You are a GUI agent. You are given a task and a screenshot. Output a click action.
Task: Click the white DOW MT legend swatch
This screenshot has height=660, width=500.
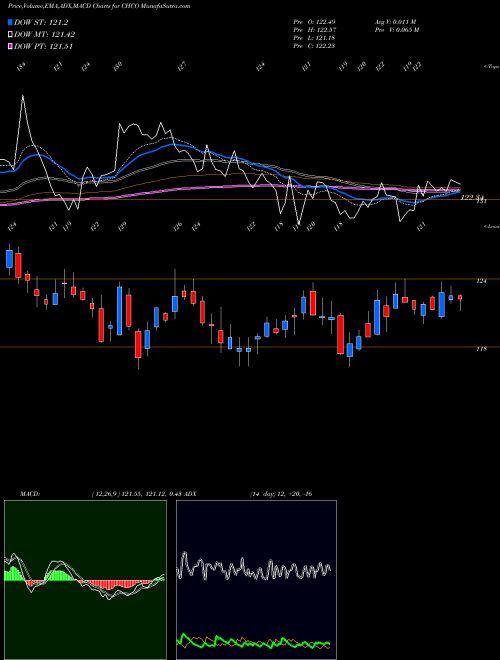[10, 35]
